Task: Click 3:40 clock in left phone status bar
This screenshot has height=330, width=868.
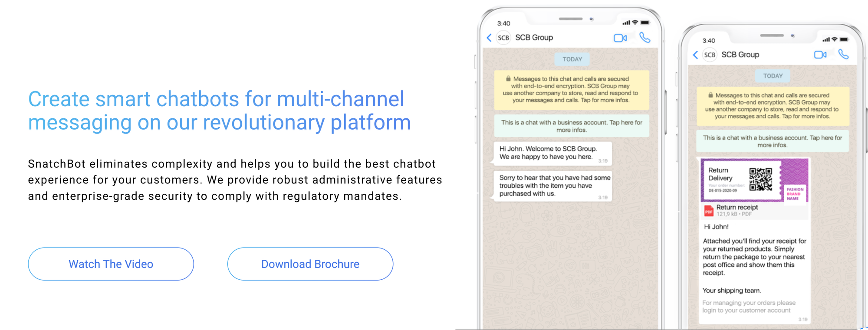Action: [503, 23]
